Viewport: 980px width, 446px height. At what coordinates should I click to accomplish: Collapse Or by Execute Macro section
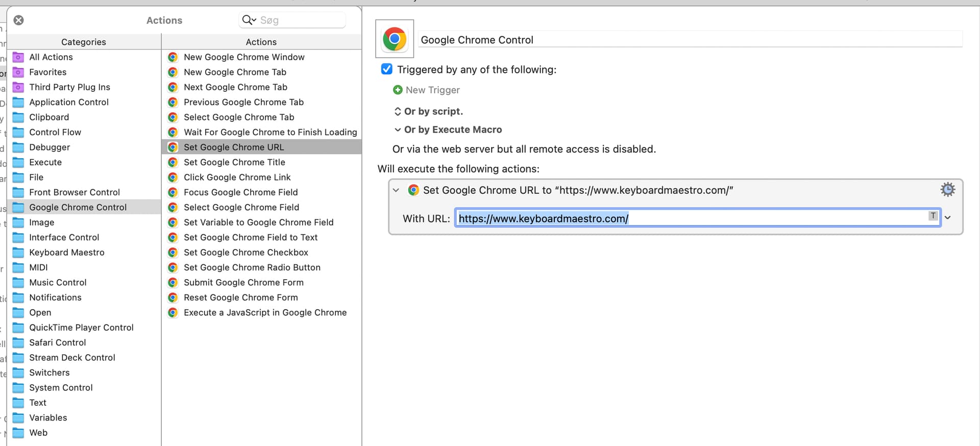[398, 130]
